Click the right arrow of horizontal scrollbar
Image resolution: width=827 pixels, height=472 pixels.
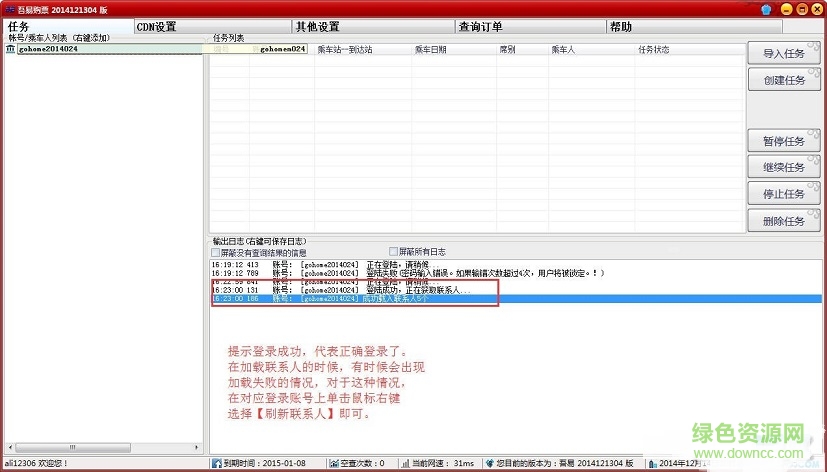197,447
